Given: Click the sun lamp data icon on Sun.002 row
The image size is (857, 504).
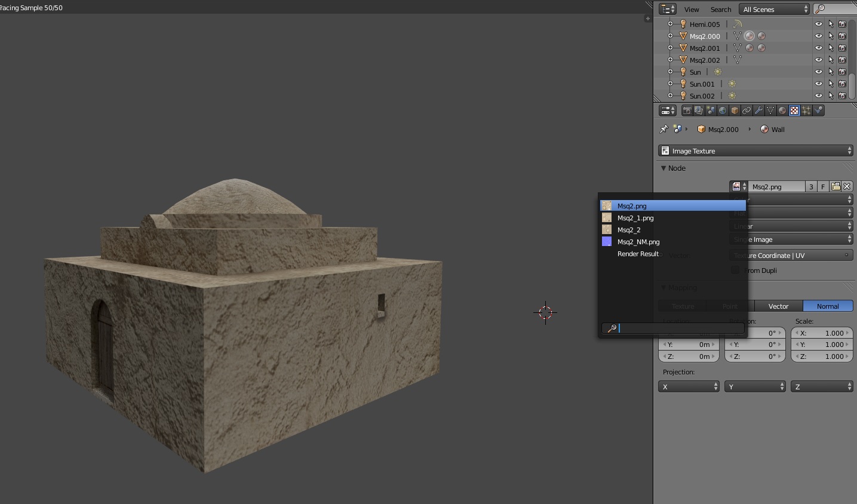Looking at the screenshot, I should (732, 96).
